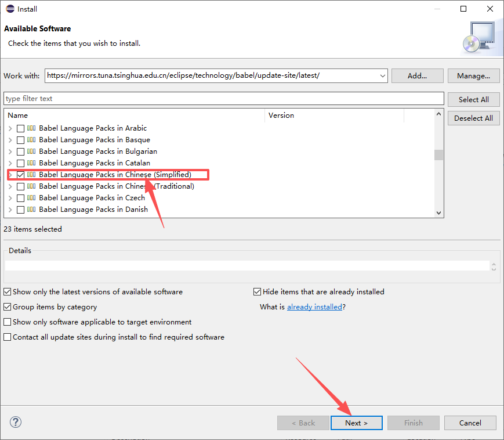Image resolution: width=504 pixels, height=440 pixels.
Task: Select Babel Language Packs in Catalan row
Action: point(95,163)
